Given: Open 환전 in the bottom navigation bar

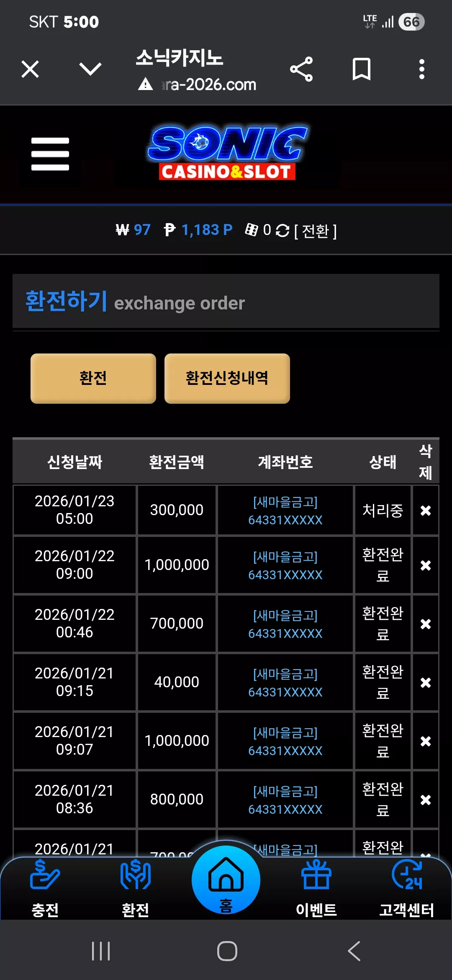Looking at the screenshot, I should coord(136,888).
